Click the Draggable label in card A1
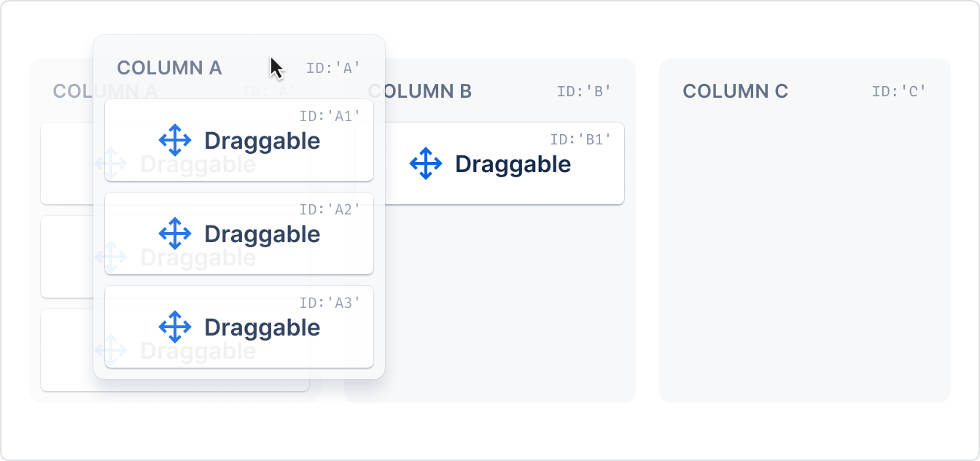The width and height of the screenshot is (980, 461). [x=262, y=141]
